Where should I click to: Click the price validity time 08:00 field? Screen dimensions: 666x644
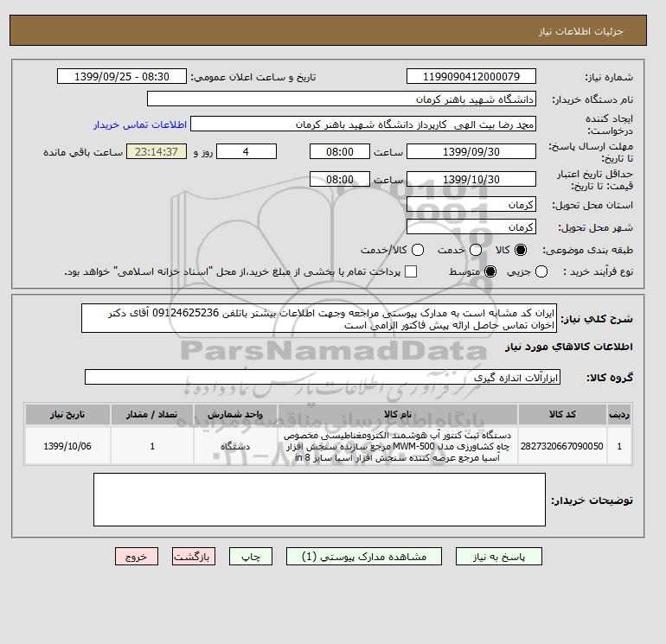(x=340, y=180)
